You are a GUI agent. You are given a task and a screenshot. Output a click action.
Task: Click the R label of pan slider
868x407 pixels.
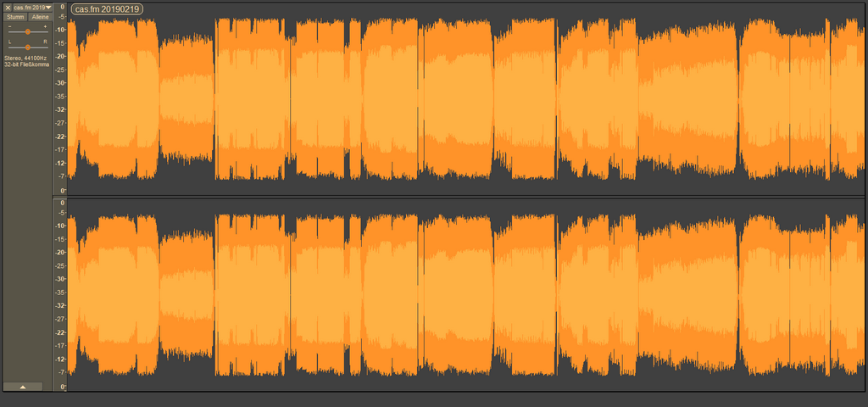pos(46,42)
